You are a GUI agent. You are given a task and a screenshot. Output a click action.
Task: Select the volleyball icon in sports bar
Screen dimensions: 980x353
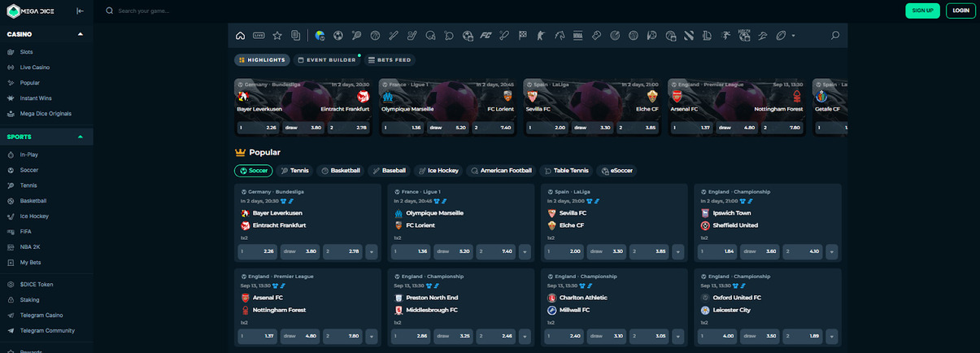coord(634,36)
